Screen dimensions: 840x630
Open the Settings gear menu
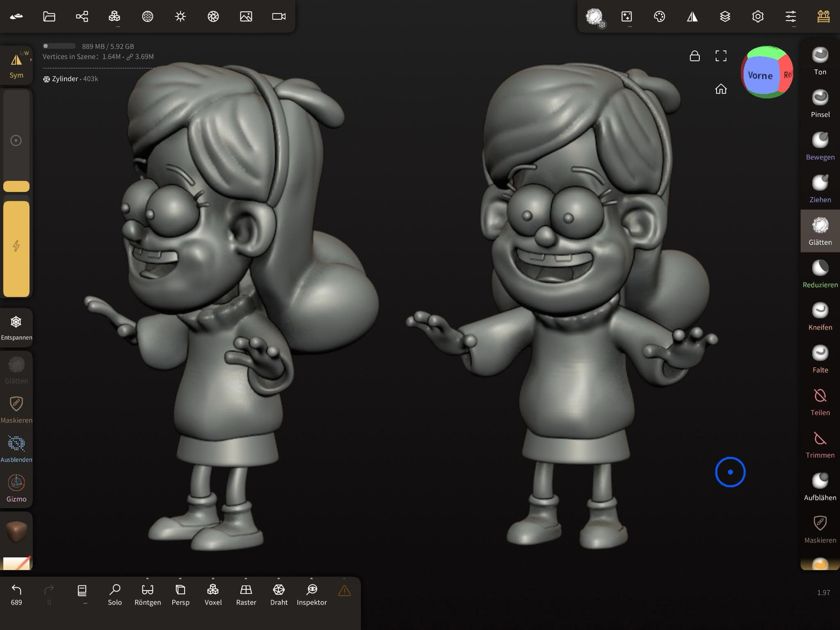pyautogui.click(x=758, y=16)
